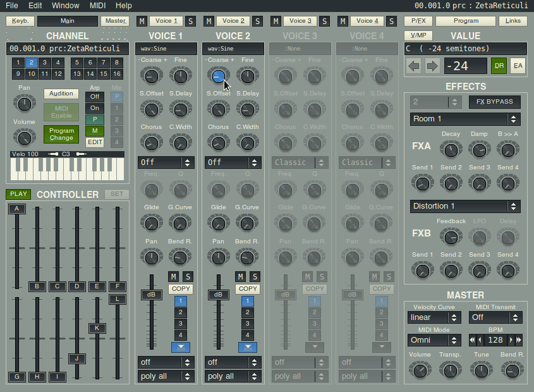Select MIDI channel 5 in channel grid
534x392 pixels.
(76, 63)
